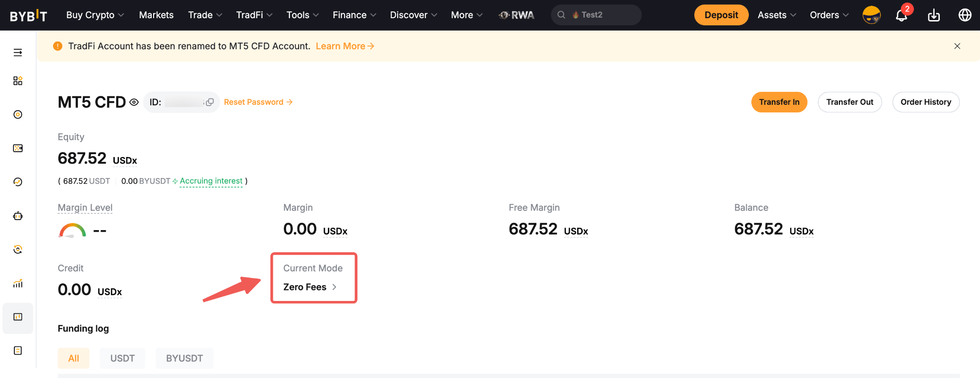Open the Zero Fees current mode setting
This screenshot has height=378, width=980.
click(310, 287)
